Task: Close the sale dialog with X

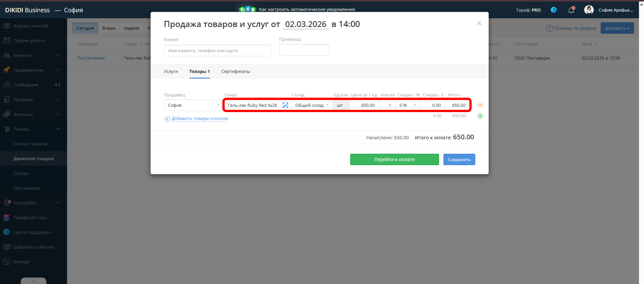Action: pos(479,23)
